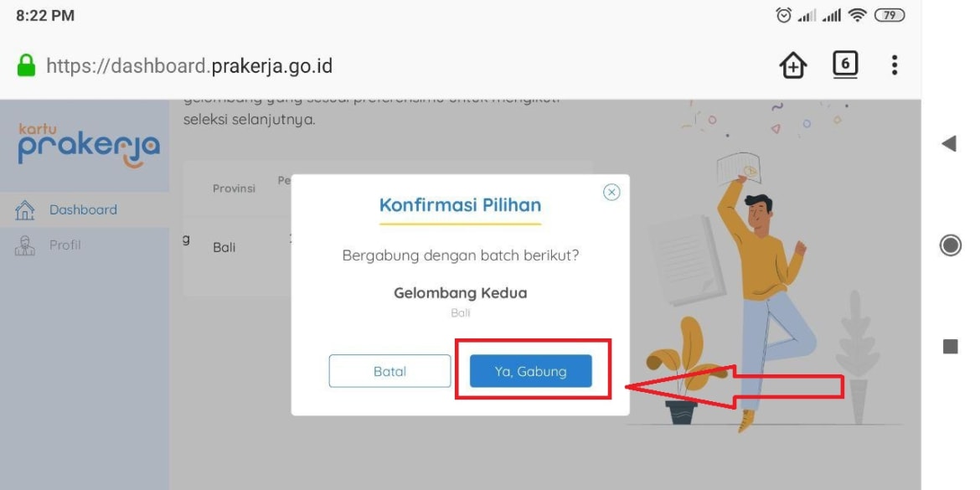Screen dimensions: 980x490
Task: Open the browser tab switcher showing 6
Action: pos(845,65)
